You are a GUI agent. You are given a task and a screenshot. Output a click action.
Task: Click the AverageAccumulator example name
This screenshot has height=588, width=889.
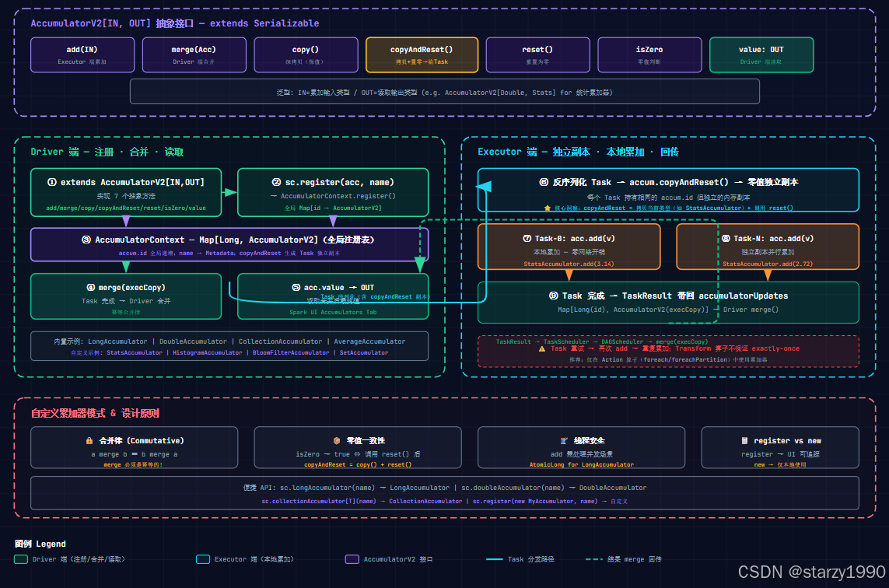(369, 341)
